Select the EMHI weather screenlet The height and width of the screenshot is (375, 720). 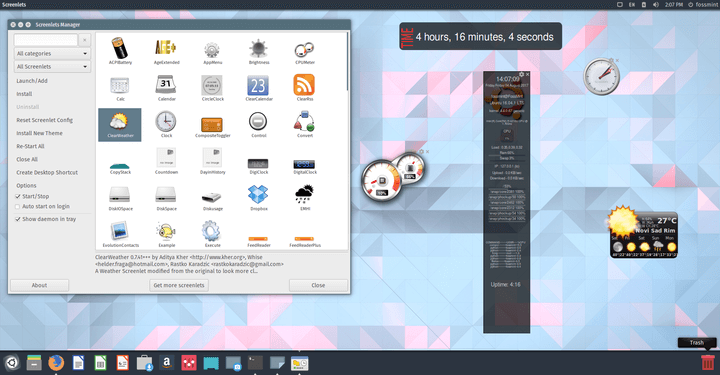(x=304, y=198)
